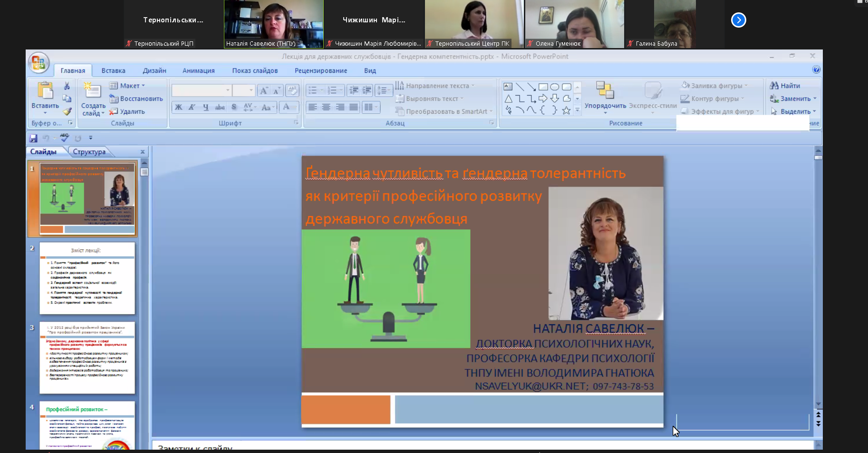Click the spell check ABC icon
Viewport: 868px width, 453px height.
64,138
